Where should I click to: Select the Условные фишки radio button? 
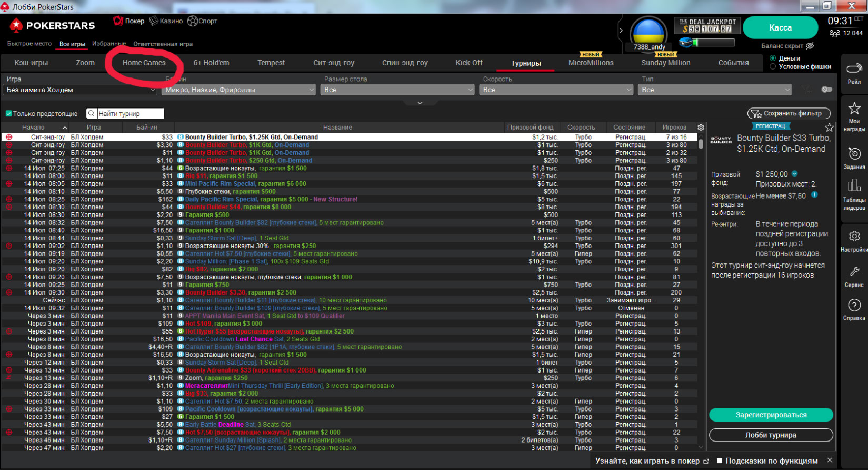(x=773, y=67)
